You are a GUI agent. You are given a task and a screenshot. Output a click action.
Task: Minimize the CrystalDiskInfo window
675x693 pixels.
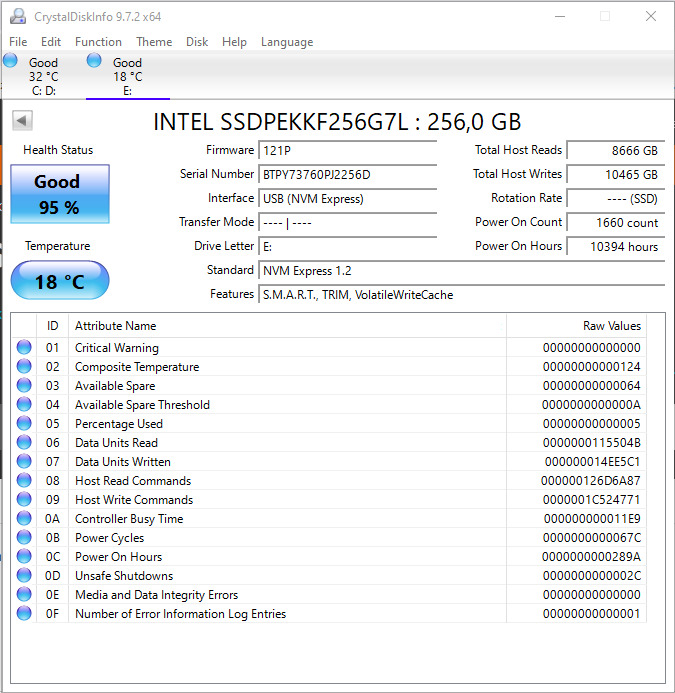click(x=560, y=16)
